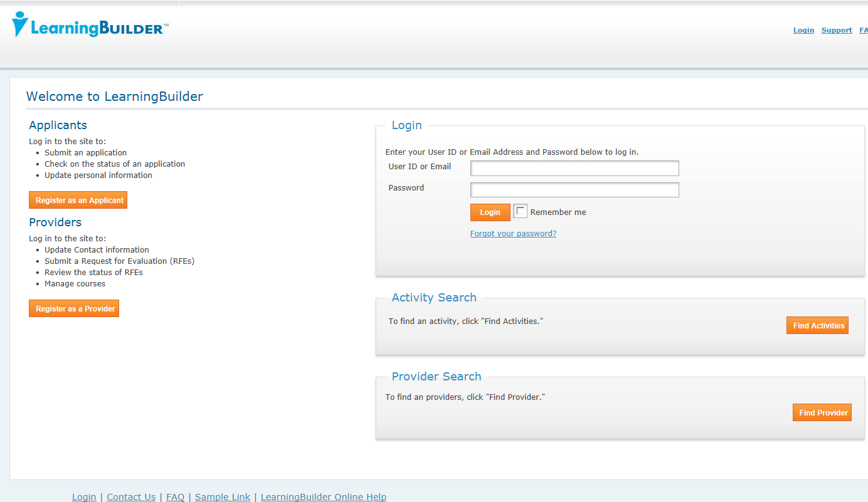
Task: Click the Password field label text
Action: pos(406,188)
